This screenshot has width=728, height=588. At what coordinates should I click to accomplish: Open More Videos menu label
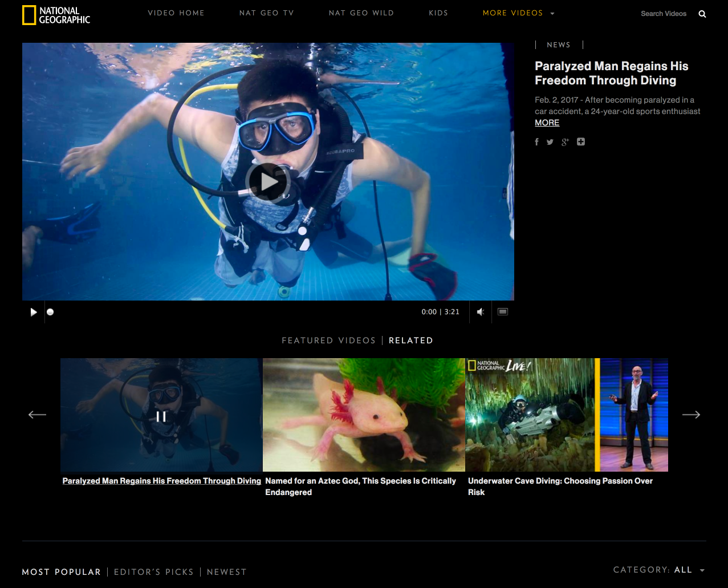pyautogui.click(x=513, y=13)
